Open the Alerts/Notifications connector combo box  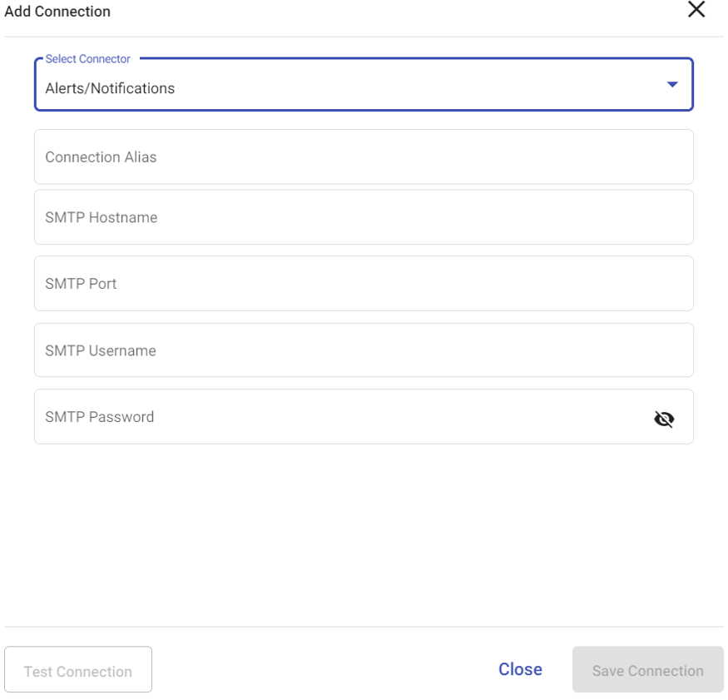point(364,84)
